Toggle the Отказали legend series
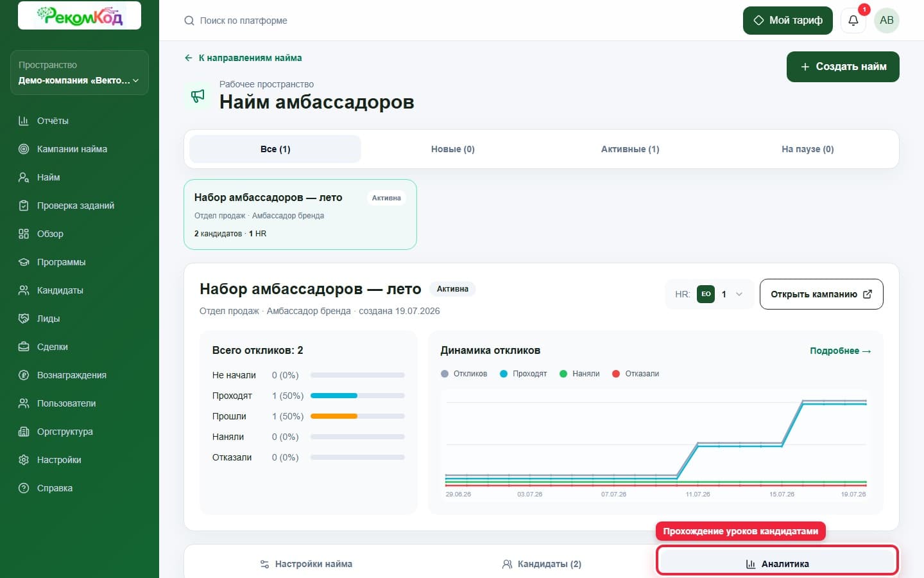The height and width of the screenshot is (578, 924). tap(636, 374)
